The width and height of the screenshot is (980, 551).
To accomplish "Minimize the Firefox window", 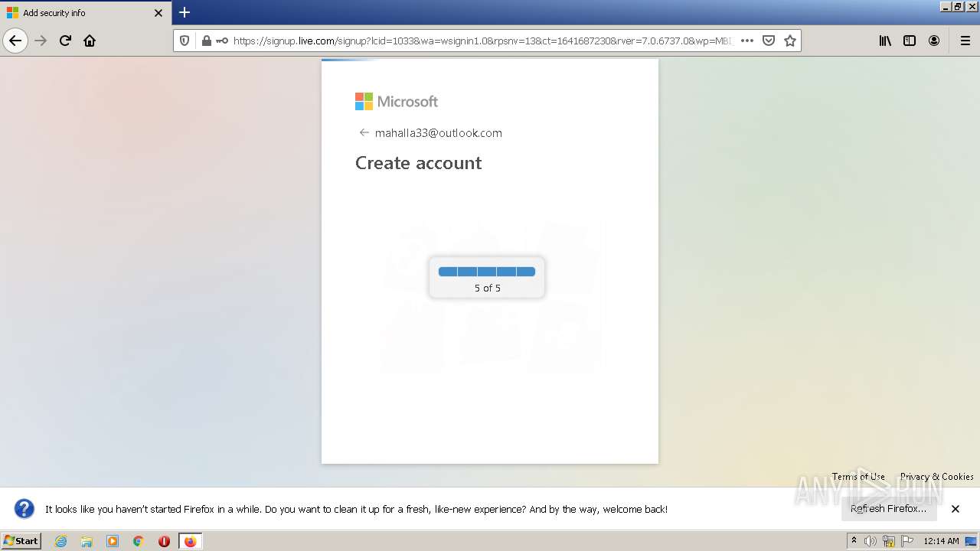I will (x=946, y=7).
